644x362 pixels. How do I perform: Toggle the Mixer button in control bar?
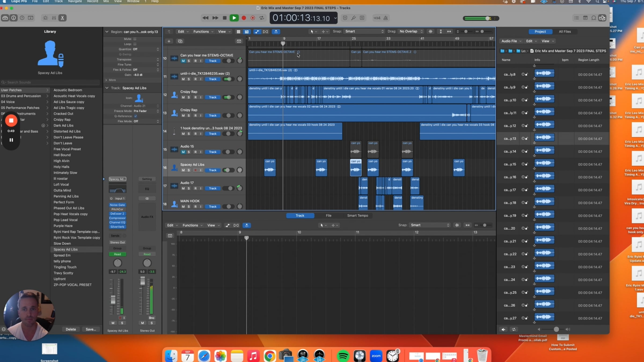pyautogui.click(x=54, y=18)
